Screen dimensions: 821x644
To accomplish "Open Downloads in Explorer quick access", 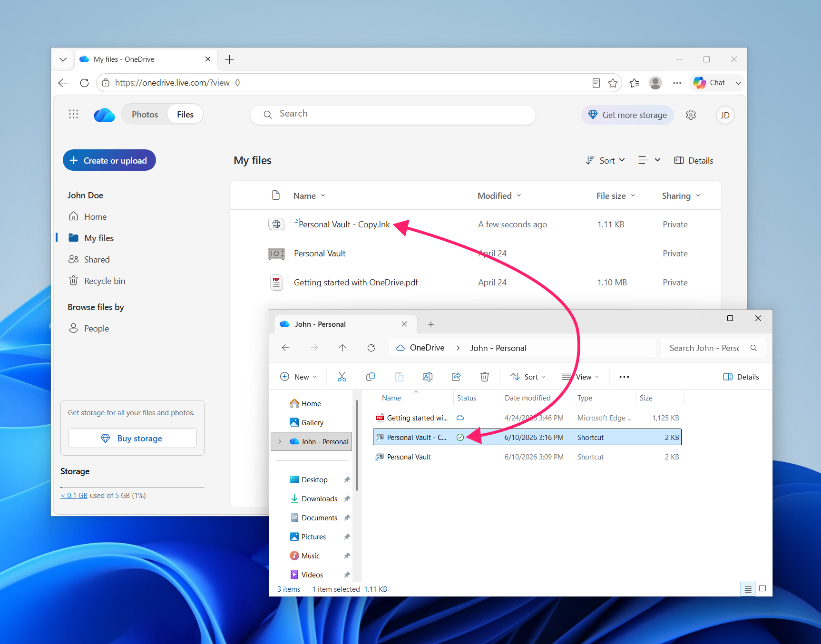I will [x=319, y=499].
